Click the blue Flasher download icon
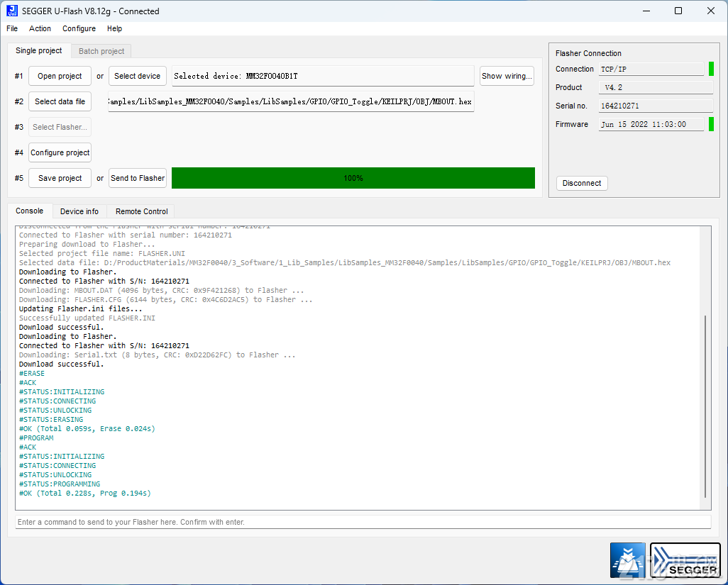 click(628, 560)
